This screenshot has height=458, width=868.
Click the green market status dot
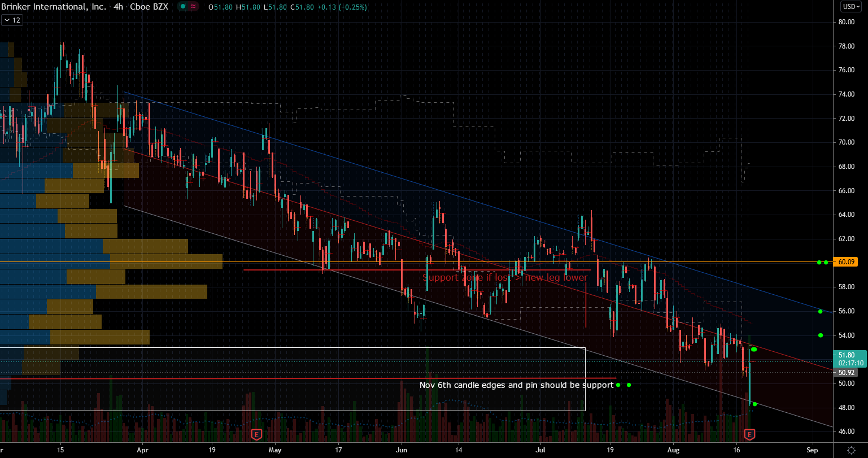click(x=182, y=7)
